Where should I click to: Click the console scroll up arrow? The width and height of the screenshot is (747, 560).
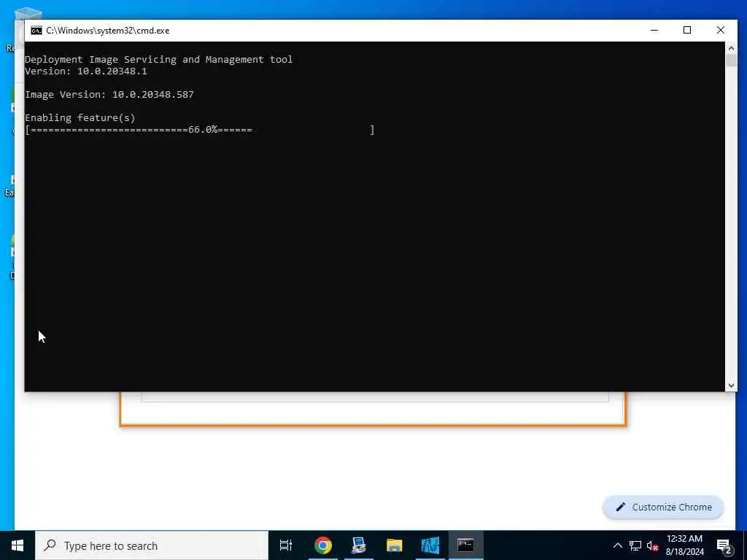click(x=731, y=48)
